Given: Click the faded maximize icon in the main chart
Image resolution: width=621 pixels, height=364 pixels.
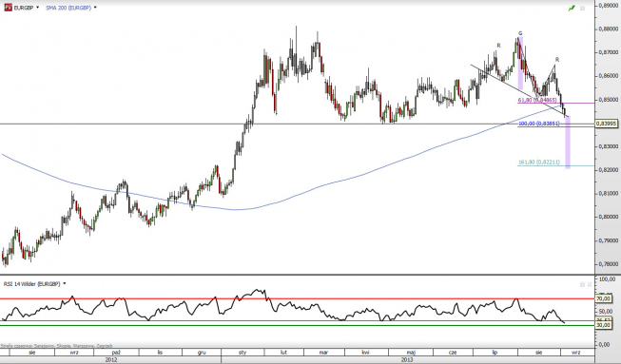Looking at the screenshot, I should 582,8.
